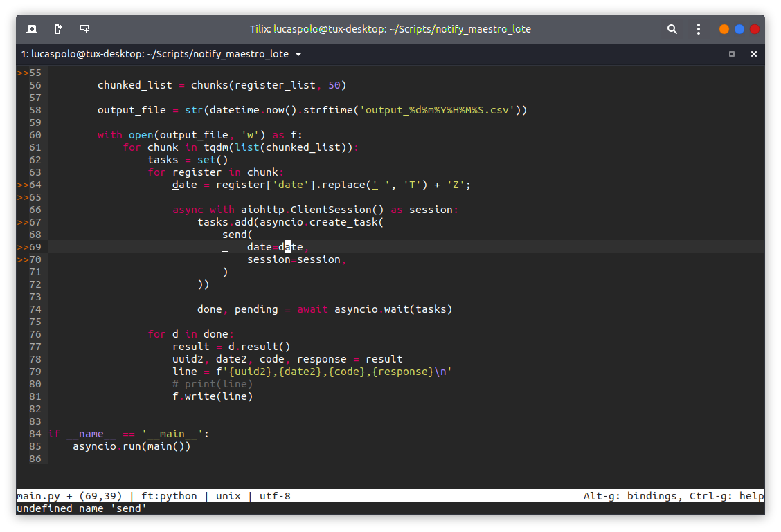
Task: Close window using the red button
Action: coord(755,29)
